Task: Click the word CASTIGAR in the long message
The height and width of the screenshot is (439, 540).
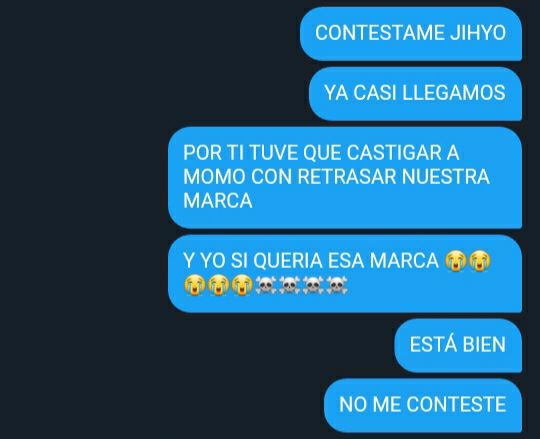Action: tap(394, 153)
